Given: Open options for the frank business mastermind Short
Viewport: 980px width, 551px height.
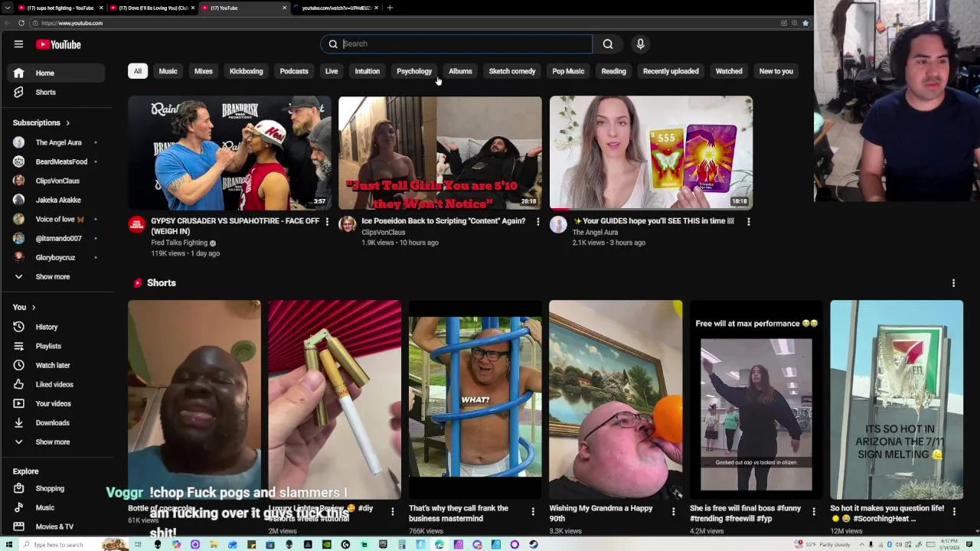Looking at the screenshot, I should pos(533,510).
